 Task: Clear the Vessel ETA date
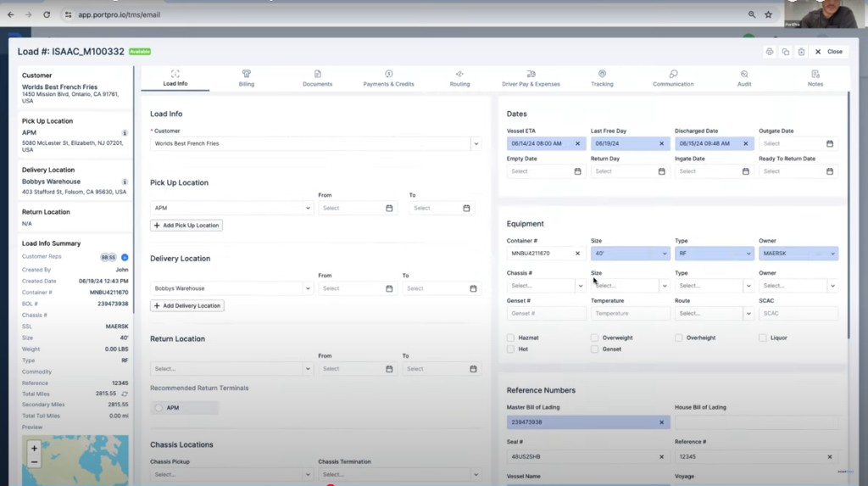[577, 143]
